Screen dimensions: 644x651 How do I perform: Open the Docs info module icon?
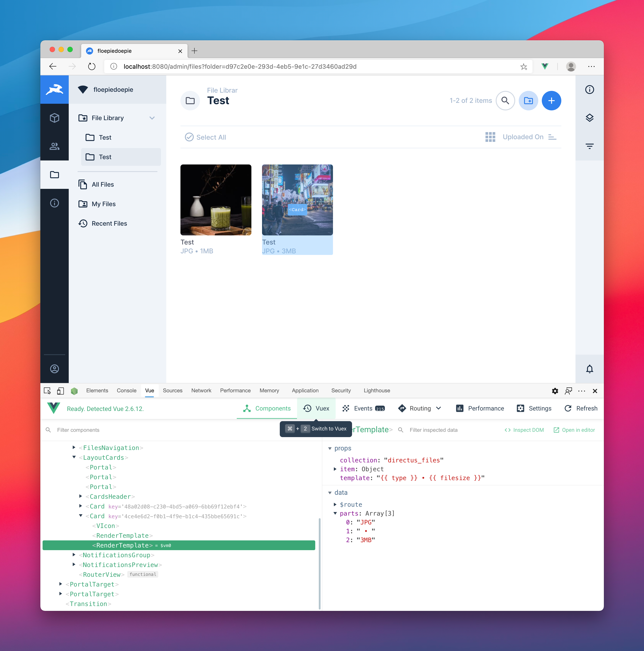(x=55, y=203)
